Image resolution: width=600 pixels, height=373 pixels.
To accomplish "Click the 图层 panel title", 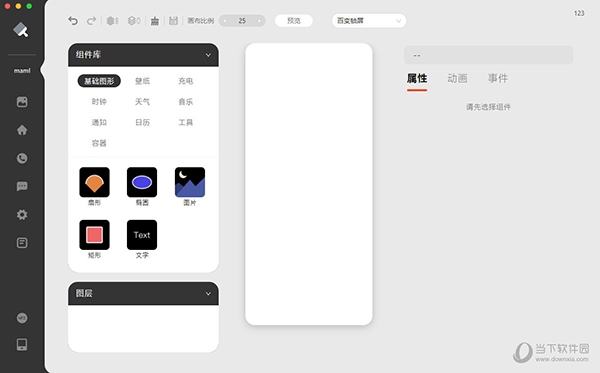I will [x=84, y=293].
